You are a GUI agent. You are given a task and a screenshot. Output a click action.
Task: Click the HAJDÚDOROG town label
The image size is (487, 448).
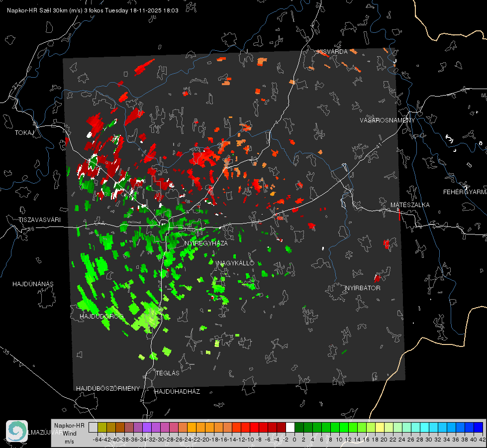[x=101, y=317]
